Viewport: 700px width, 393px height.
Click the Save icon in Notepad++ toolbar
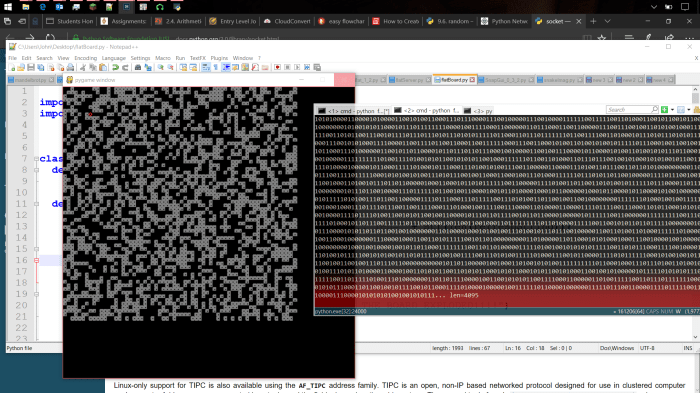click(31, 67)
